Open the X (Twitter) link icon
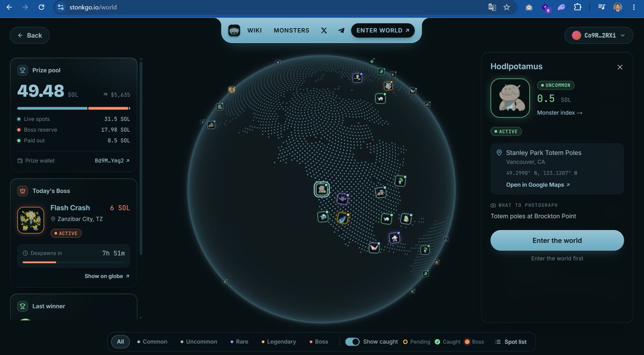 point(324,31)
